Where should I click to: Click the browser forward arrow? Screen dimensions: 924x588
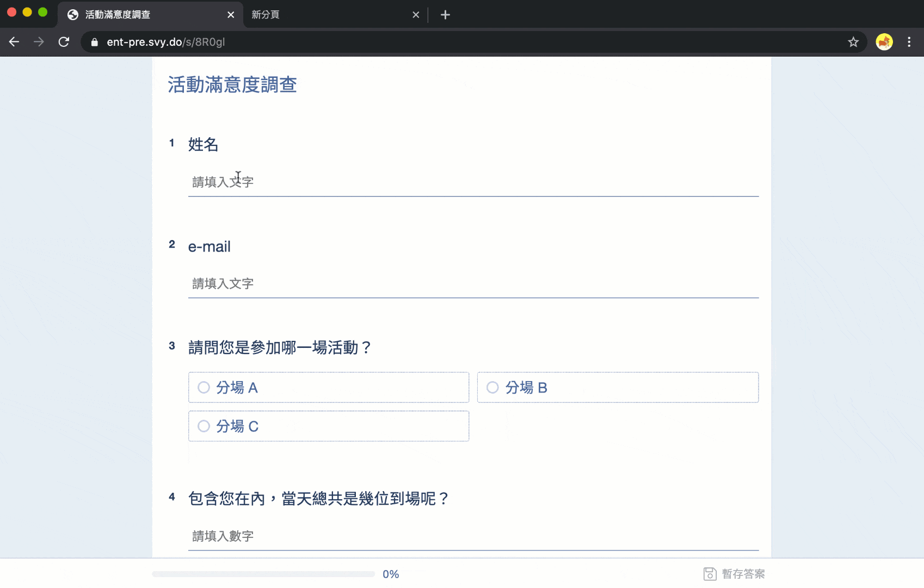click(39, 42)
